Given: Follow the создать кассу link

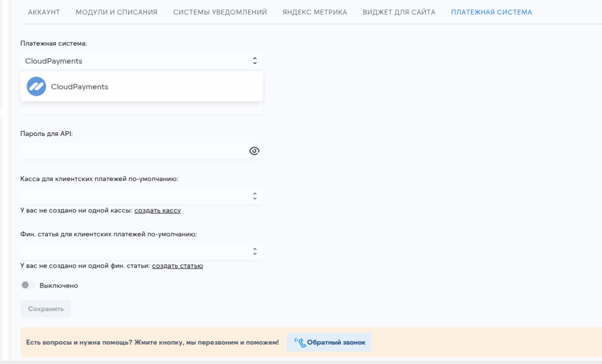Looking at the screenshot, I should coord(158,211).
